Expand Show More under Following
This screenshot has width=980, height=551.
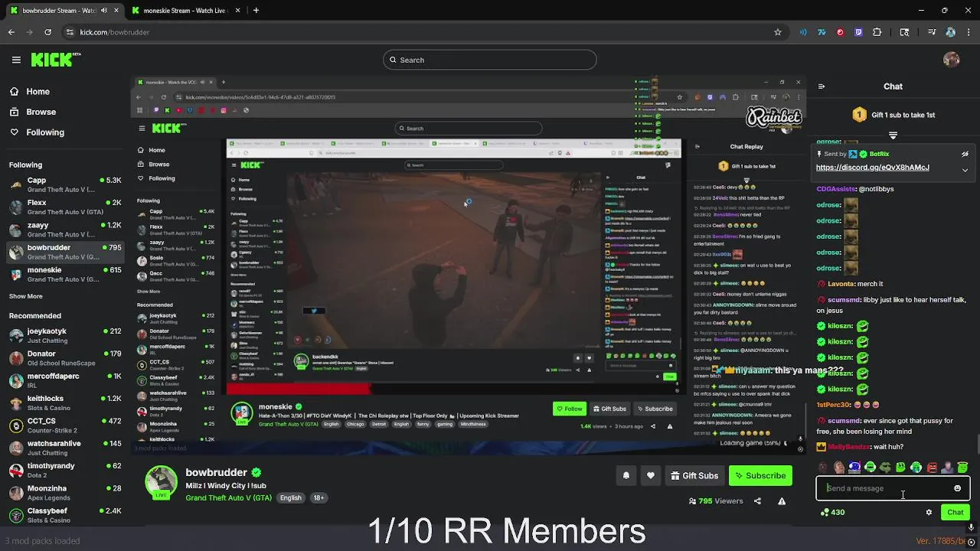26,296
